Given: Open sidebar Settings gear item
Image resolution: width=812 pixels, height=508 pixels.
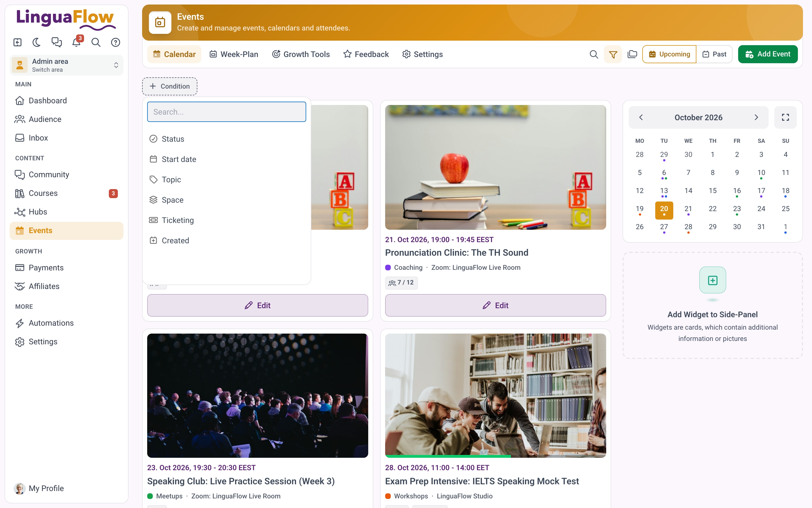Looking at the screenshot, I should tap(67, 342).
